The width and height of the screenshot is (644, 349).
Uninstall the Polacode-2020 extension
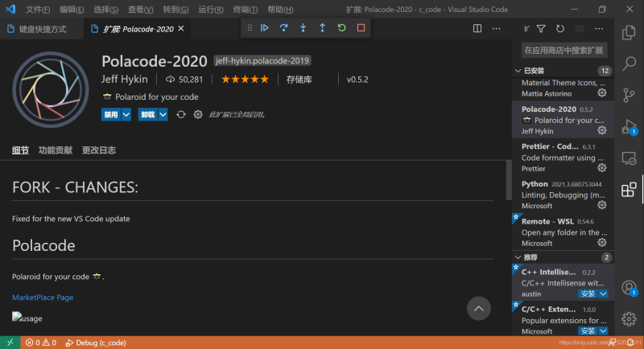pyautogui.click(x=148, y=114)
